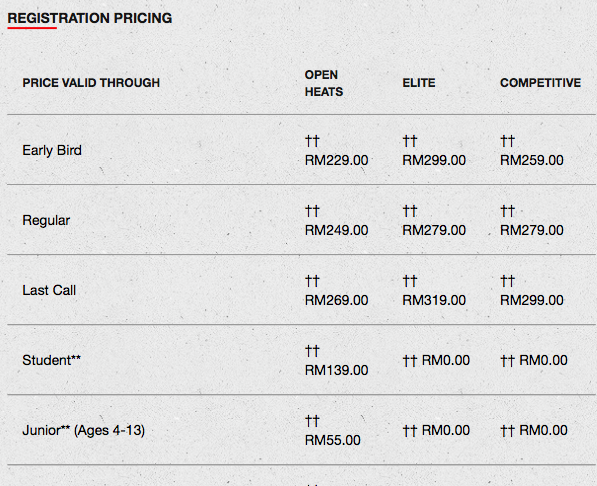Select the Open Heats column header
597x486 pixels.
(324, 83)
